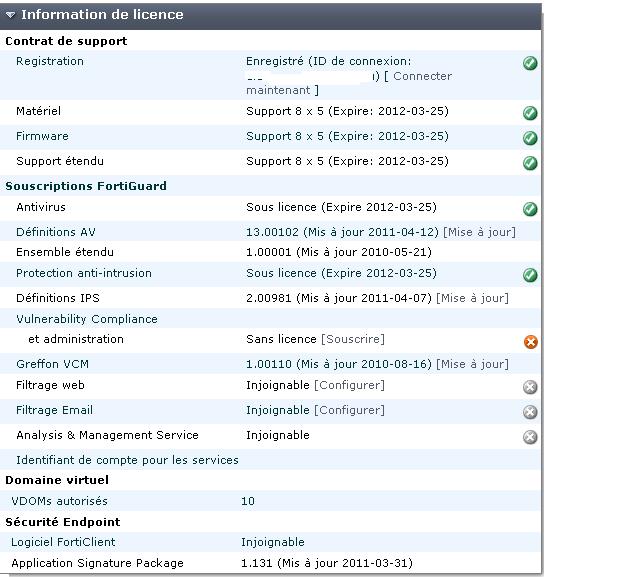Screen dimensions: 640x577
Task: Select the Souscriptions FortiGuard heading
Action: click(x=86, y=186)
